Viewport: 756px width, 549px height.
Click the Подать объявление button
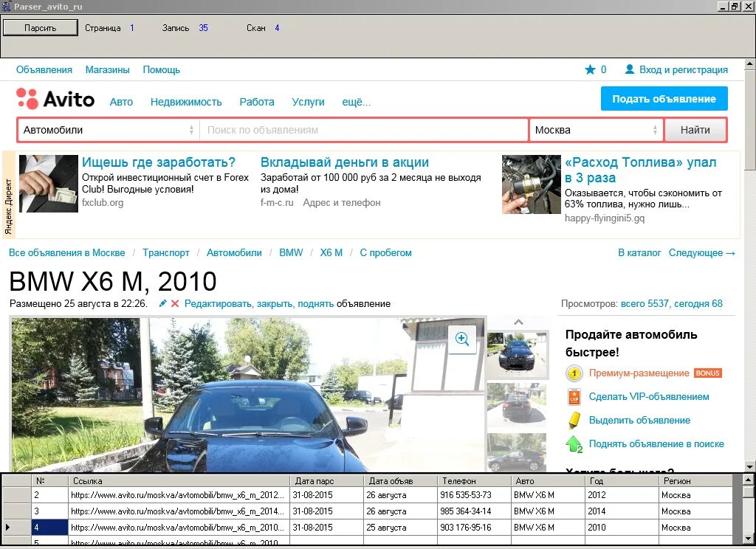tap(664, 99)
